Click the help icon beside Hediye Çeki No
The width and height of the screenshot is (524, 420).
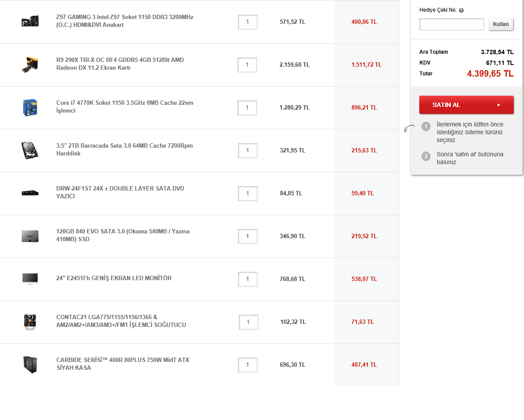pyautogui.click(x=461, y=10)
